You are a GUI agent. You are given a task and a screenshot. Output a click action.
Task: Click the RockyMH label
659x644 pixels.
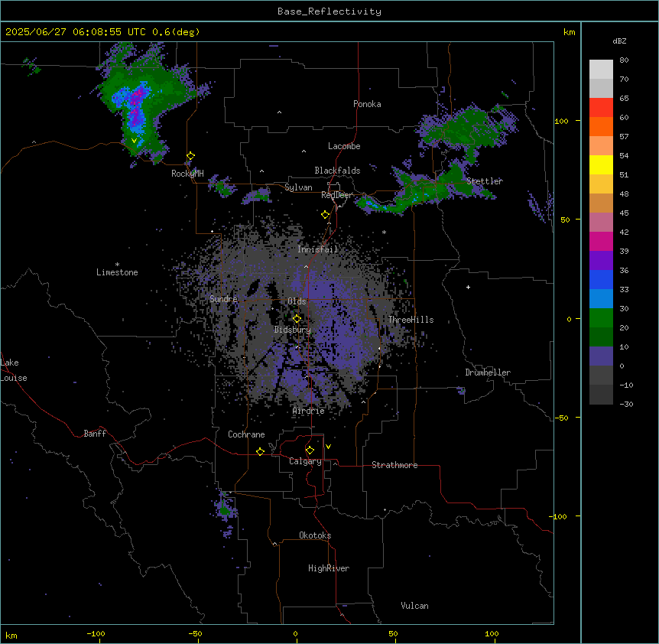tap(187, 174)
